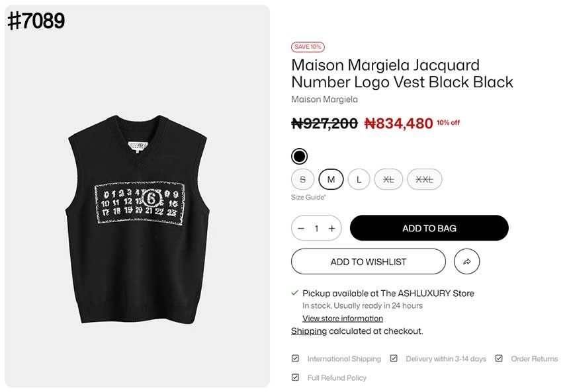569x392 pixels.
Task: Decrease quantity with minus icon
Action: (x=301, y=229)
